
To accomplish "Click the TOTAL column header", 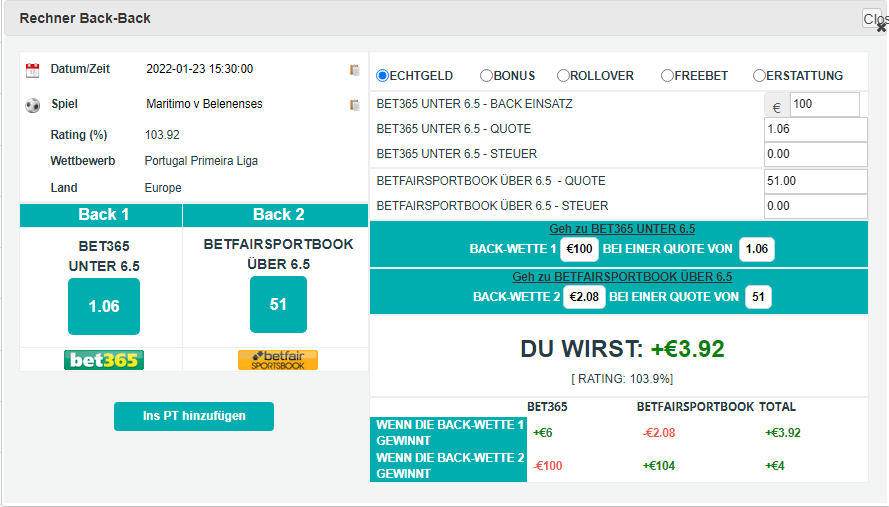I will 777,407.
